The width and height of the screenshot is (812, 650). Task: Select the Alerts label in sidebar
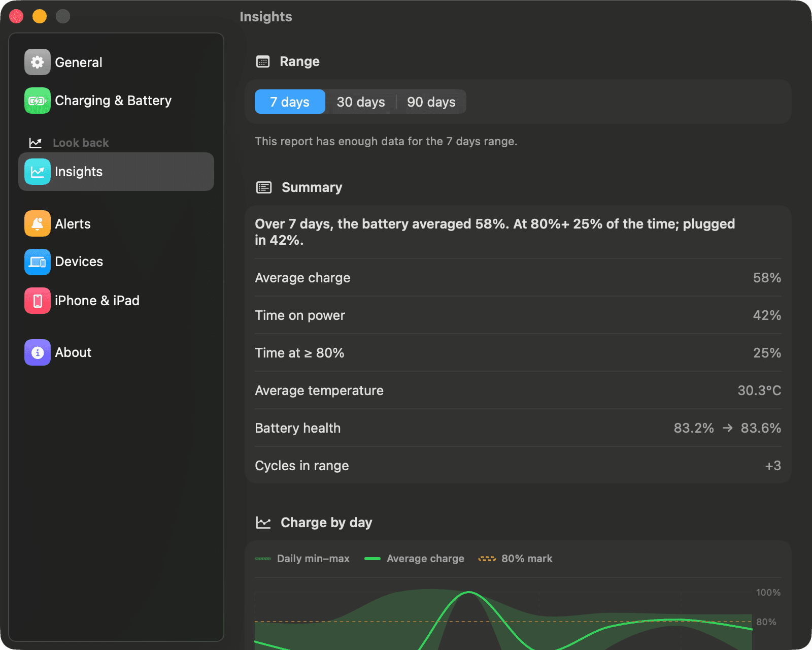point(73,224)
